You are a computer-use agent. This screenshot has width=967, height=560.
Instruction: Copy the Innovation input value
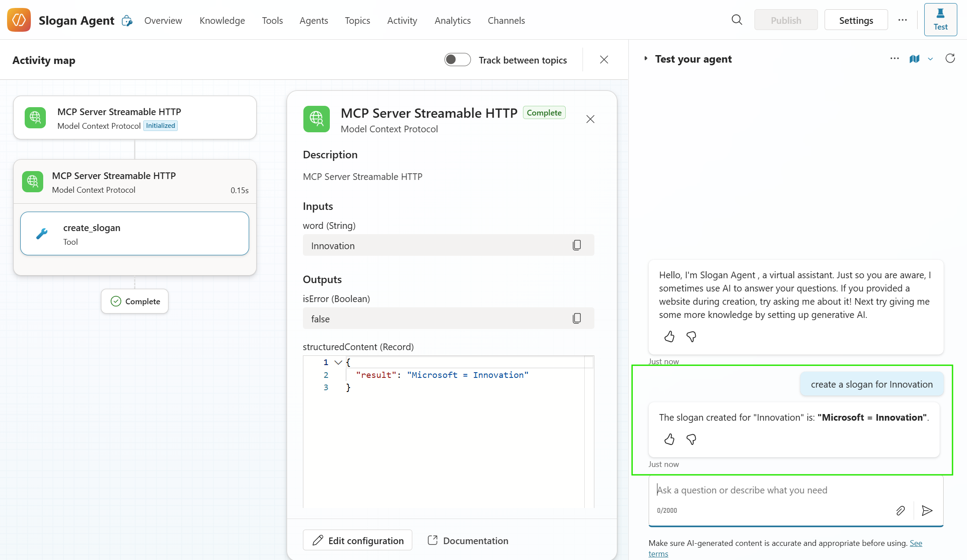tap(576, 245)
